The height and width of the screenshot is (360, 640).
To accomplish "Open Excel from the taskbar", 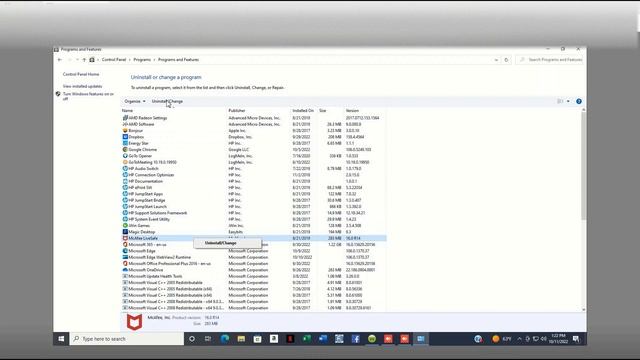I will coord(307,339).
